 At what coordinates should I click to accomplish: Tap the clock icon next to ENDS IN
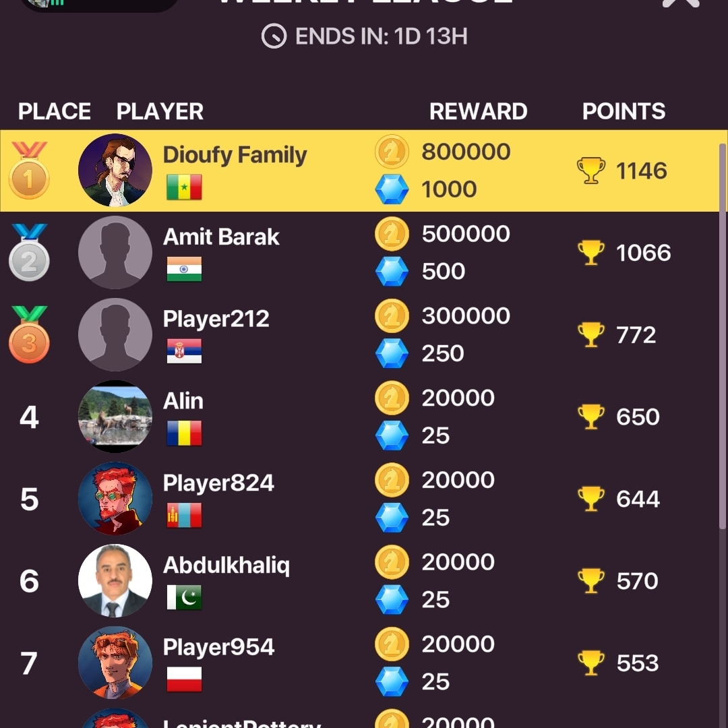click(274, 36)
